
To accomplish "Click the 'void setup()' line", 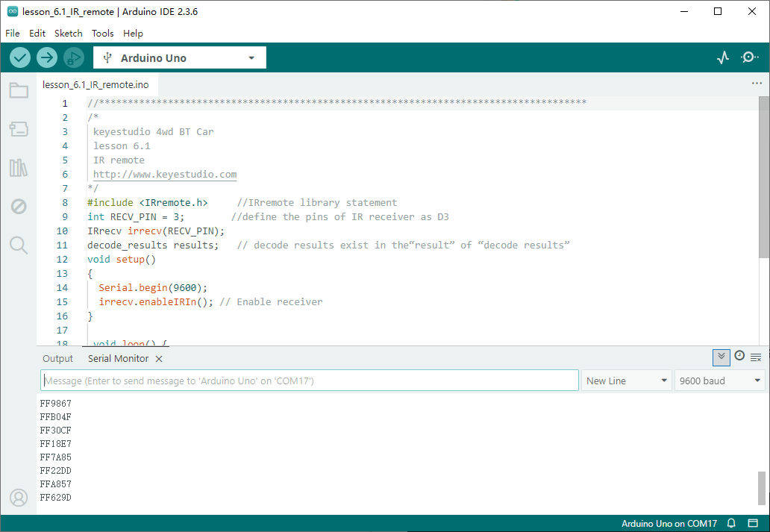I will click(x=122, y=260).
